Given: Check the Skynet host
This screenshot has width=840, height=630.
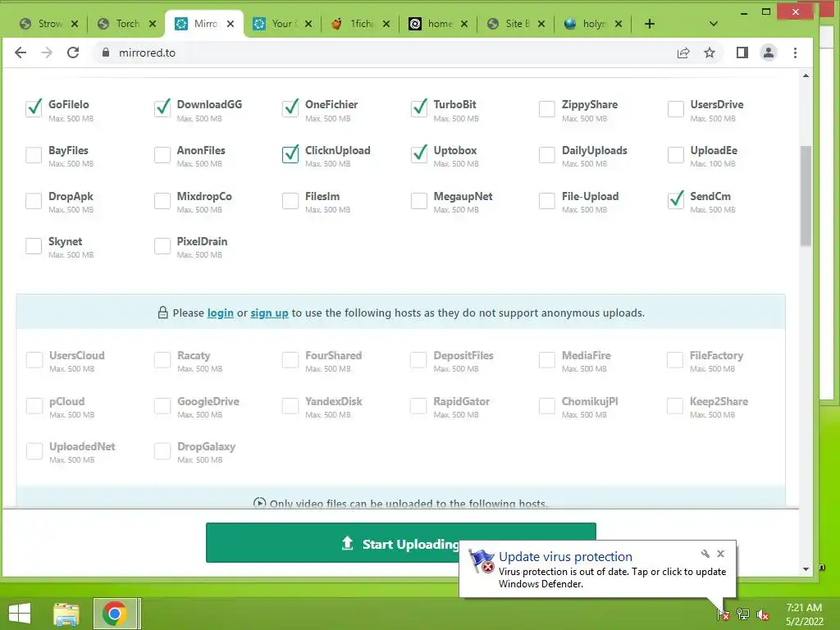Looking at the screenshot, I should click(34, 246).
